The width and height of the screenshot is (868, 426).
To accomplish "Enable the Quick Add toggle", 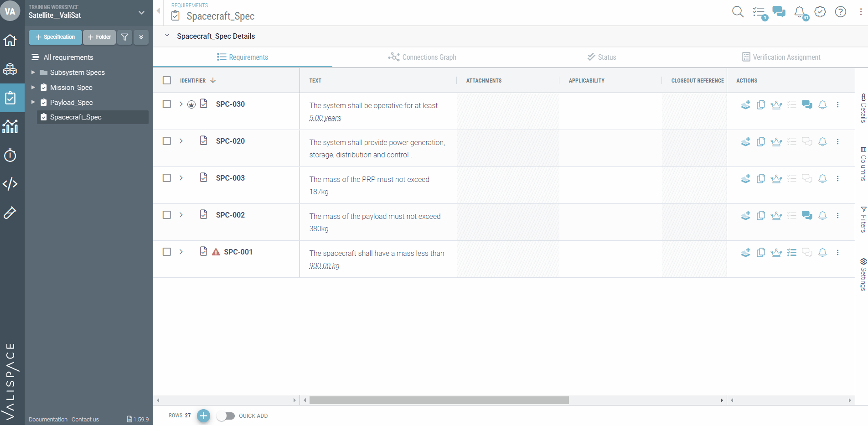I will [226, 416].
